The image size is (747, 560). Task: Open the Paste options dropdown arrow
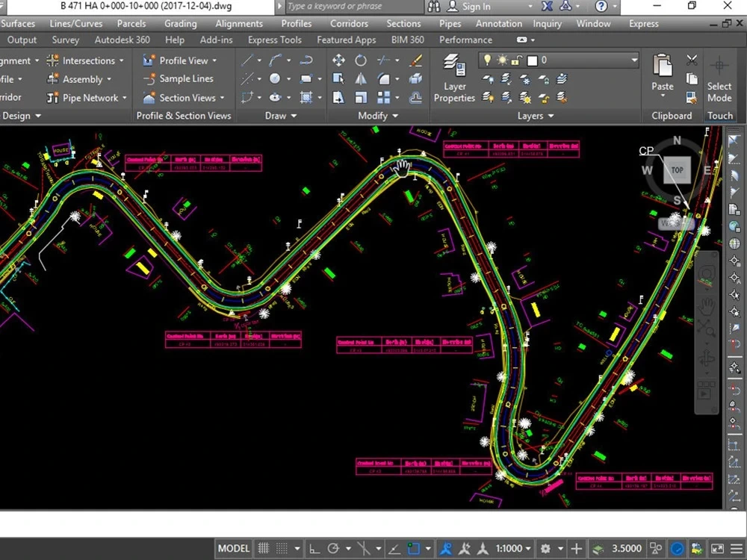(x=663, y=96)
